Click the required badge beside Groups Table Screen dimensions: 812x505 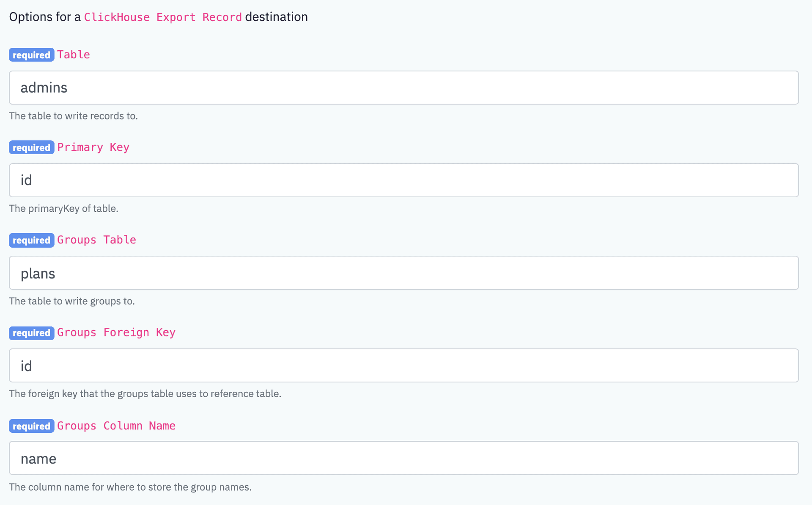[x=32, y=240]
